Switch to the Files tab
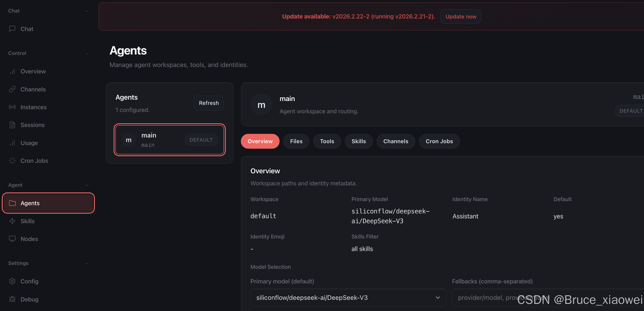Screen dimensions: 644x311 [296, 141]
